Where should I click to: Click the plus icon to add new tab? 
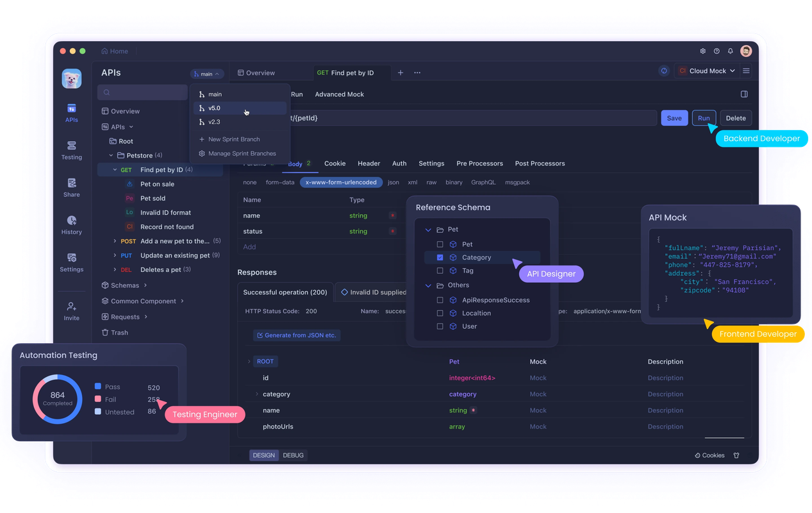point(401,72)
